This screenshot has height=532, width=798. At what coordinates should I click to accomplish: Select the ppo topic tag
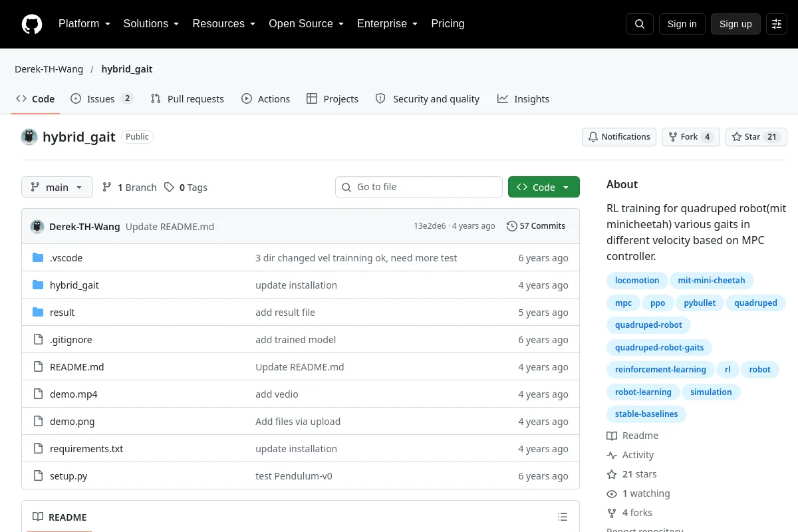tap(658, 303)
